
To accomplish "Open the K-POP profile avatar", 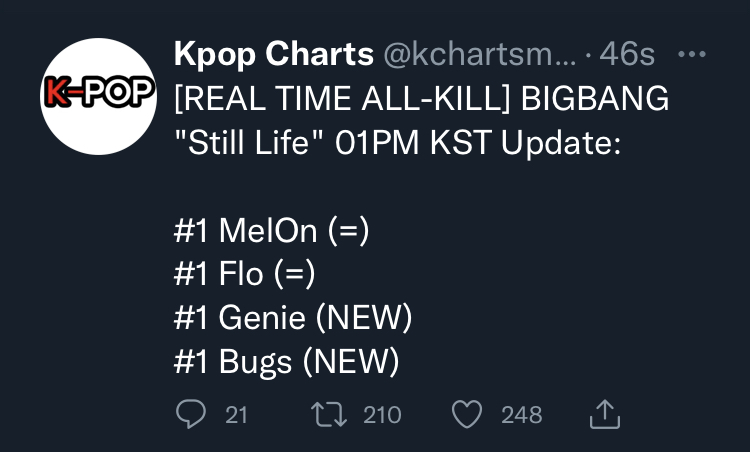I will (x=99, y=97).
